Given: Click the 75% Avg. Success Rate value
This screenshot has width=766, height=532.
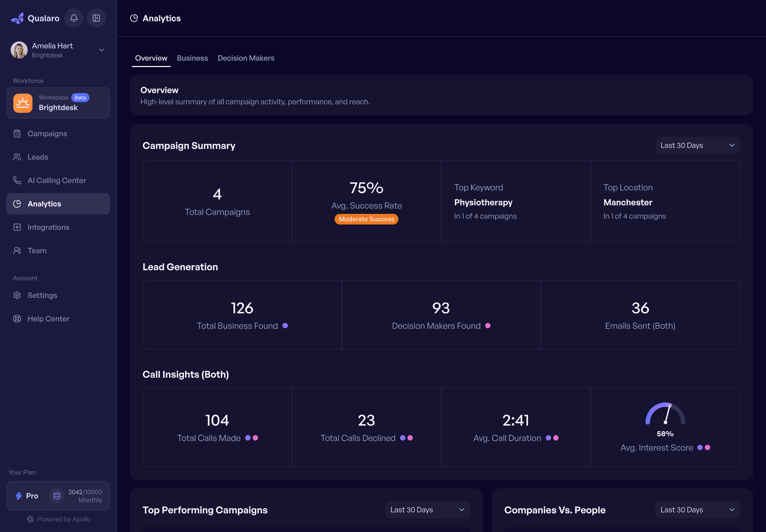Looking at the screenshot, I should (x=366, y=188).
